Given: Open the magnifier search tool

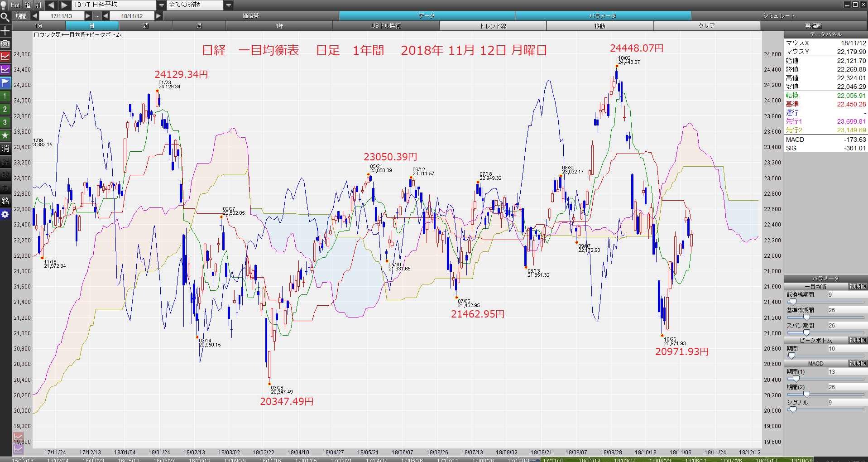Looking at the screenshot, I should tap(5, 17).
